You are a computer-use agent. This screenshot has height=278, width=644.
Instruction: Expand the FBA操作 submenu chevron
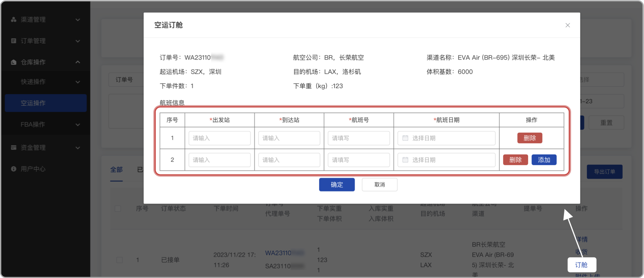point(78,124)
